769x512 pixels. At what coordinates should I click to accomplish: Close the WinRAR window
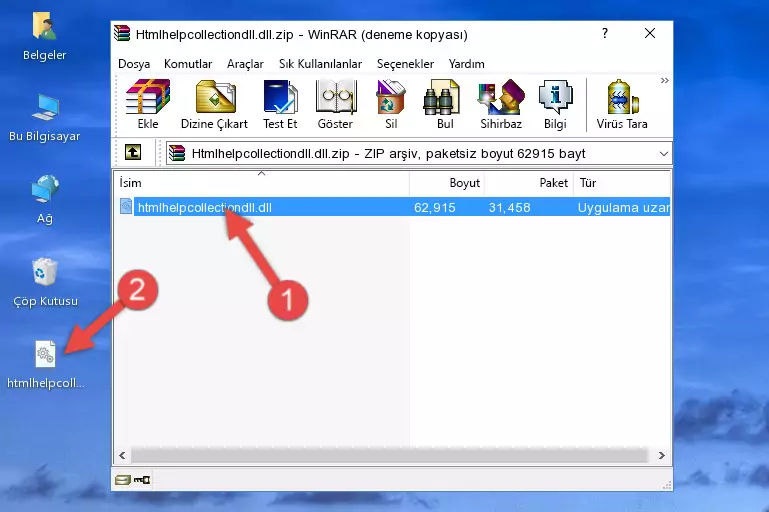click(x=650, y=33)
